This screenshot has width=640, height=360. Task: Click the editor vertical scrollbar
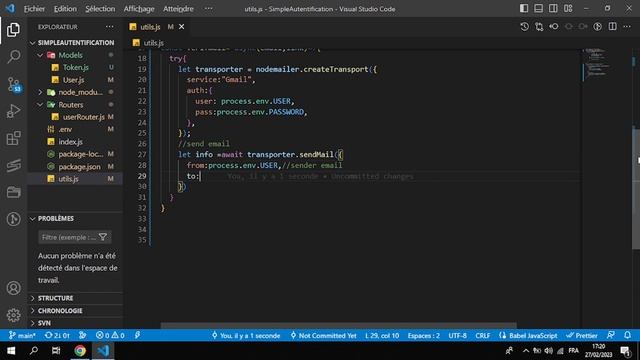coord(636,188)
